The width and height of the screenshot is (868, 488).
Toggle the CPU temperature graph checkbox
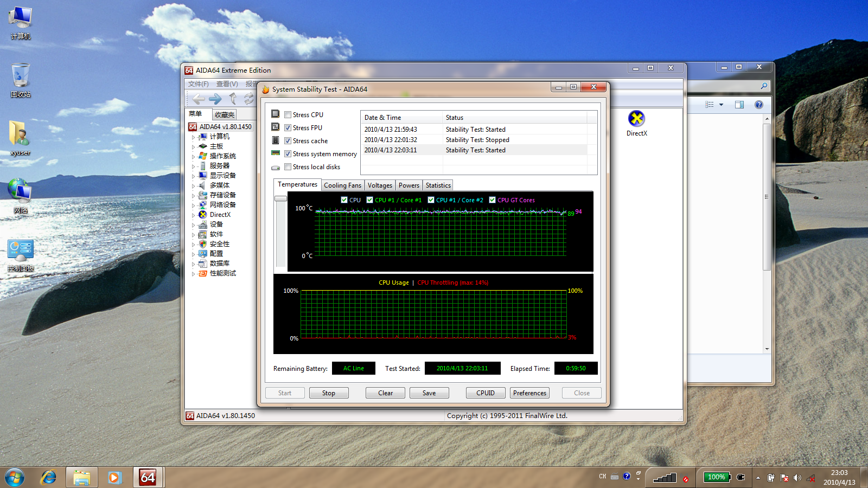[344, 200]
